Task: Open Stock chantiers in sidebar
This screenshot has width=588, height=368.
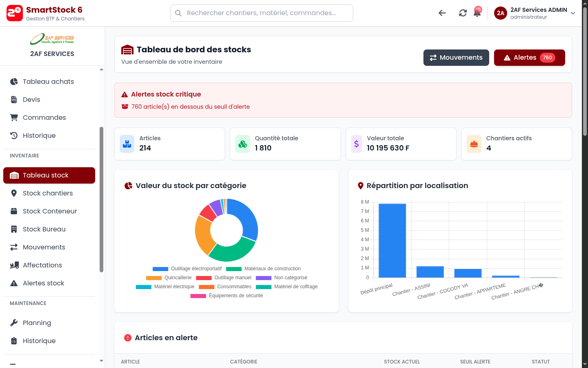Action: coord(48,193)
